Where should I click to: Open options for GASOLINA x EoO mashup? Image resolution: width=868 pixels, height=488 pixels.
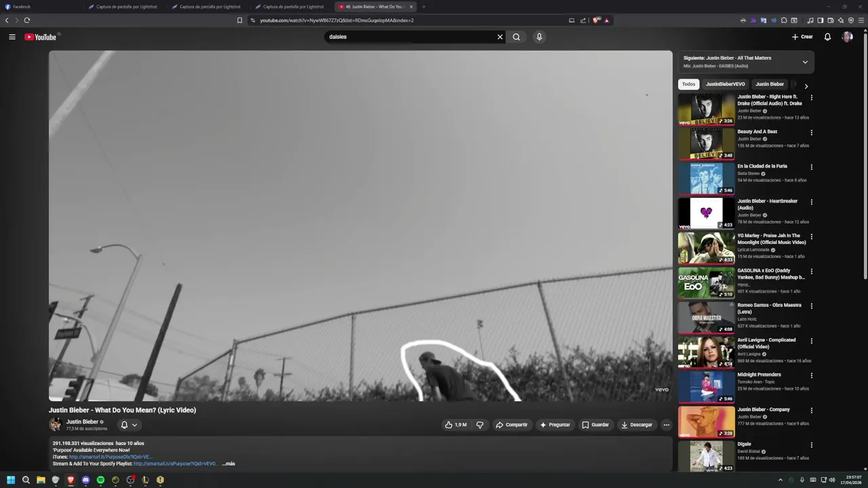[811, 271]
